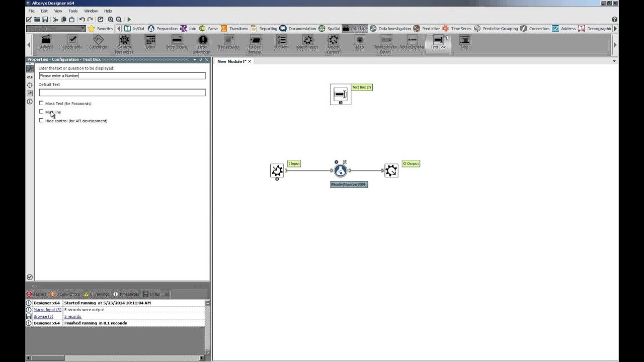
Task: Filter results by 0 Warnings
Action: [96, 294]
